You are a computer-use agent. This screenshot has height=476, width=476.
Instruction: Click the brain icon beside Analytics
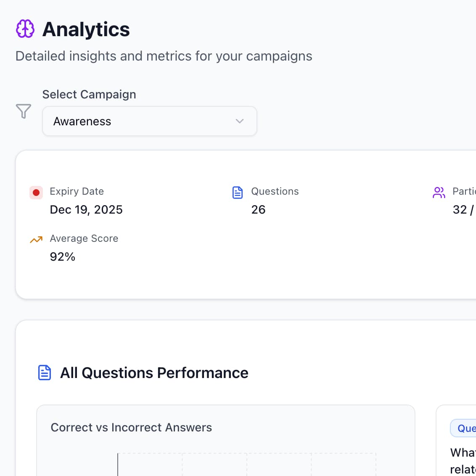(25, 29)
